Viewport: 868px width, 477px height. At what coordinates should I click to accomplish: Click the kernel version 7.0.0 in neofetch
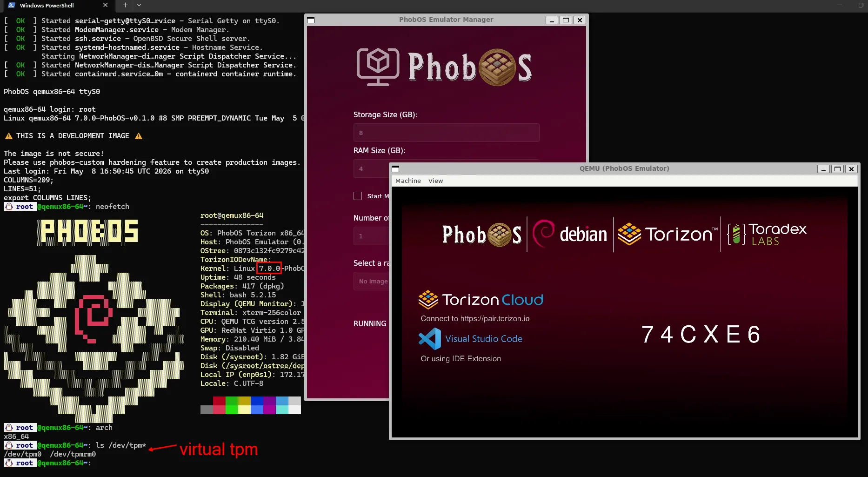[269, 269]
